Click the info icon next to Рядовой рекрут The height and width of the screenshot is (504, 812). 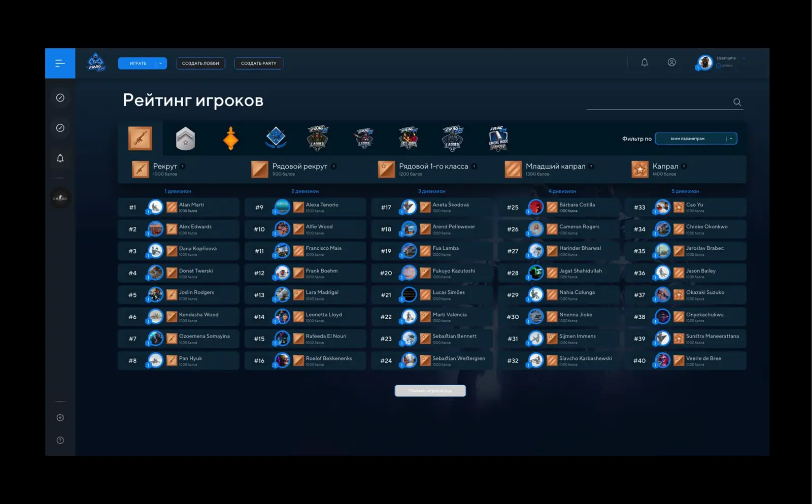[333, 166]
